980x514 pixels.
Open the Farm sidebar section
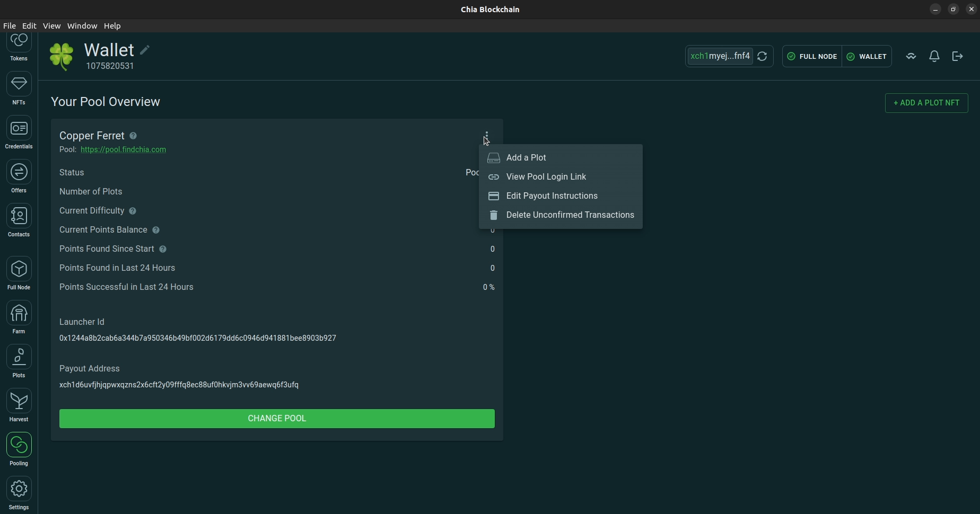tap(19, 318)
